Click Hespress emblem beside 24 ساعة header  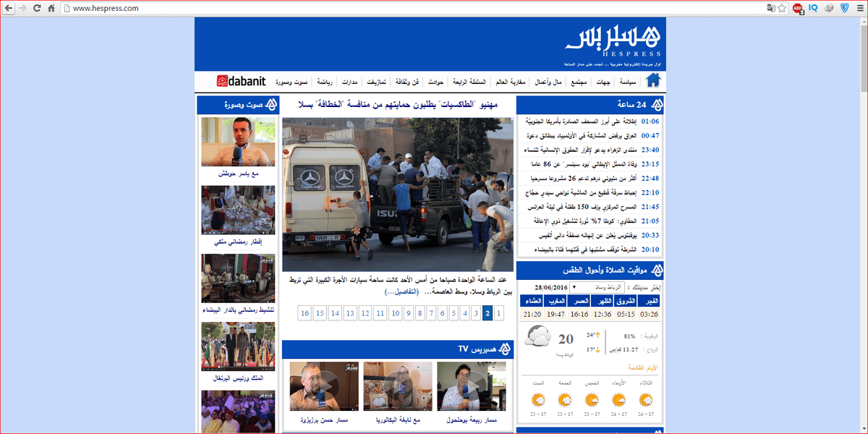point(658,105)
